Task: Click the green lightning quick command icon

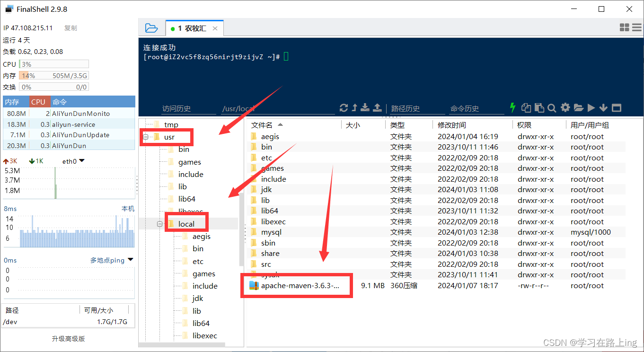Action: coord(512,107)
